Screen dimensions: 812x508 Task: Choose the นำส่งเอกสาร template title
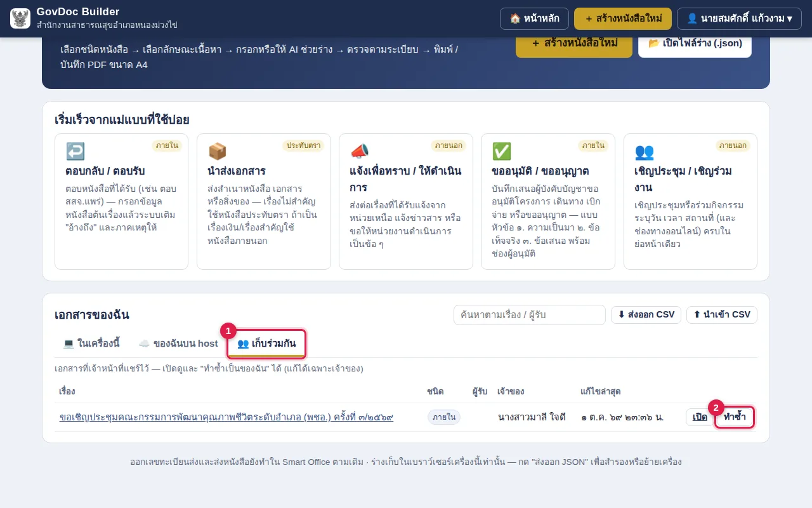click(237, 171)
